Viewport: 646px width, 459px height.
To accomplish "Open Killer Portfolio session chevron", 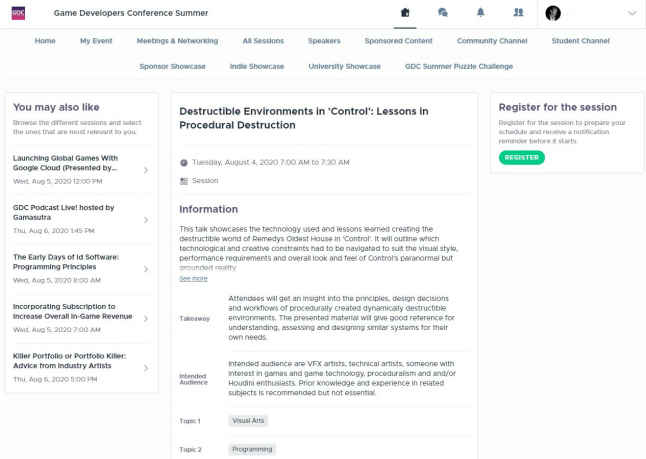I will coord(146,368).
